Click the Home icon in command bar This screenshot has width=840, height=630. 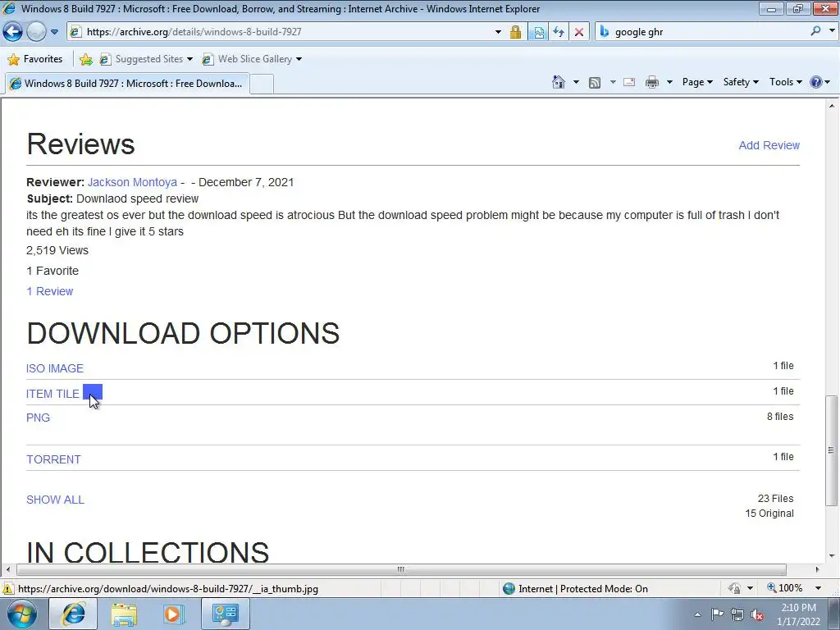click(559, 82)
